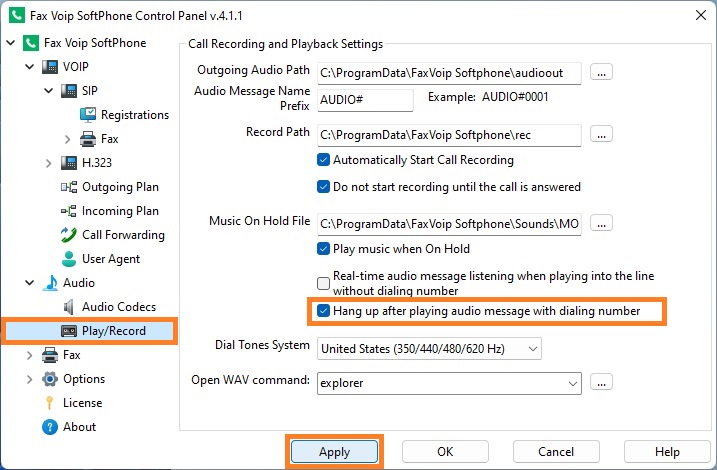
Task: Click the User Agent person icon
Action: [x=69, y=259]
